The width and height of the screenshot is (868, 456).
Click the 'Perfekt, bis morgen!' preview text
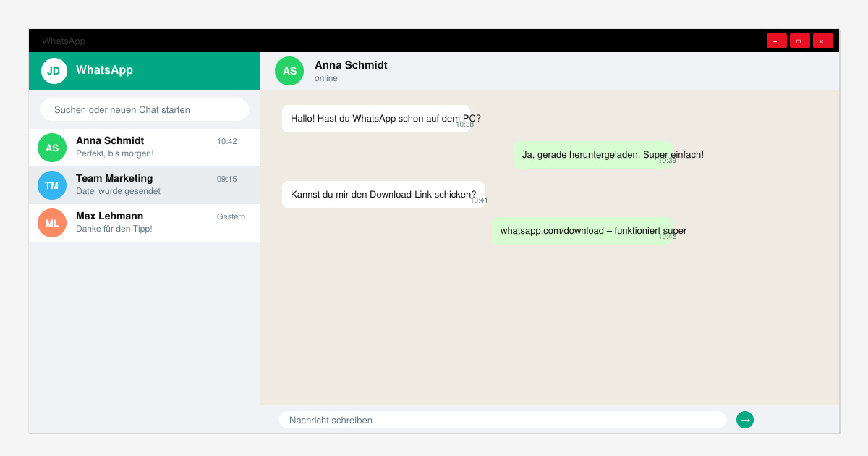[x=115, y=153]
